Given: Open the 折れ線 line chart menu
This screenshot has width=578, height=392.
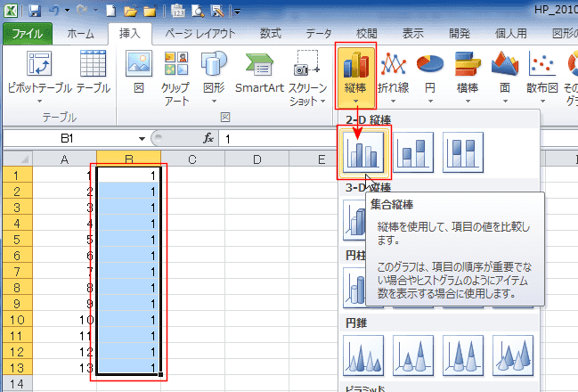Looking at the screenshot, I should tap(393, 78).
